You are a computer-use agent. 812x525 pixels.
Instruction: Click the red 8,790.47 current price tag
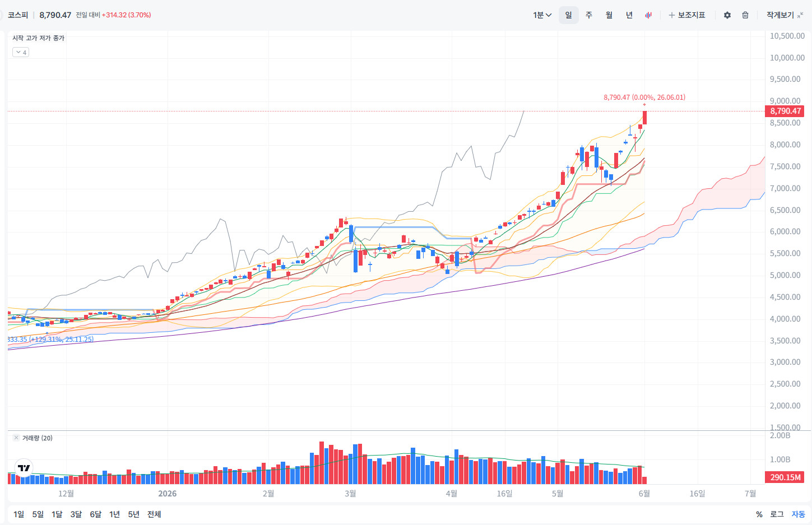coord(785,111)
